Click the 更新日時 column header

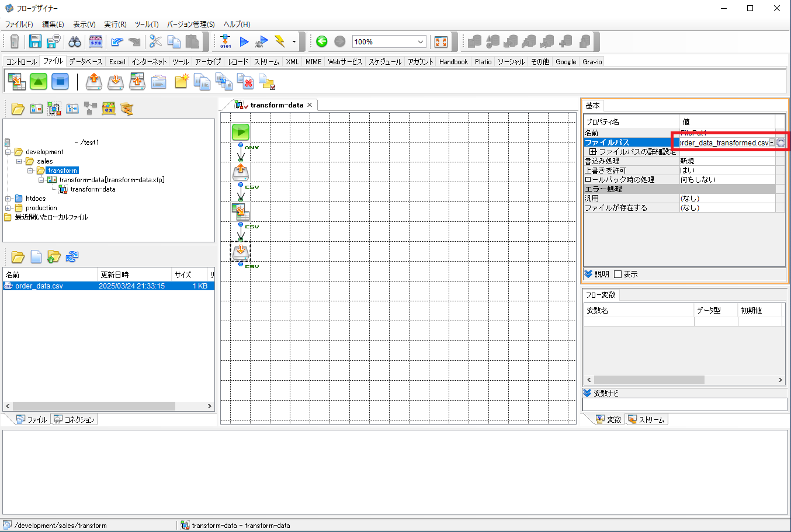click(134, 274)
